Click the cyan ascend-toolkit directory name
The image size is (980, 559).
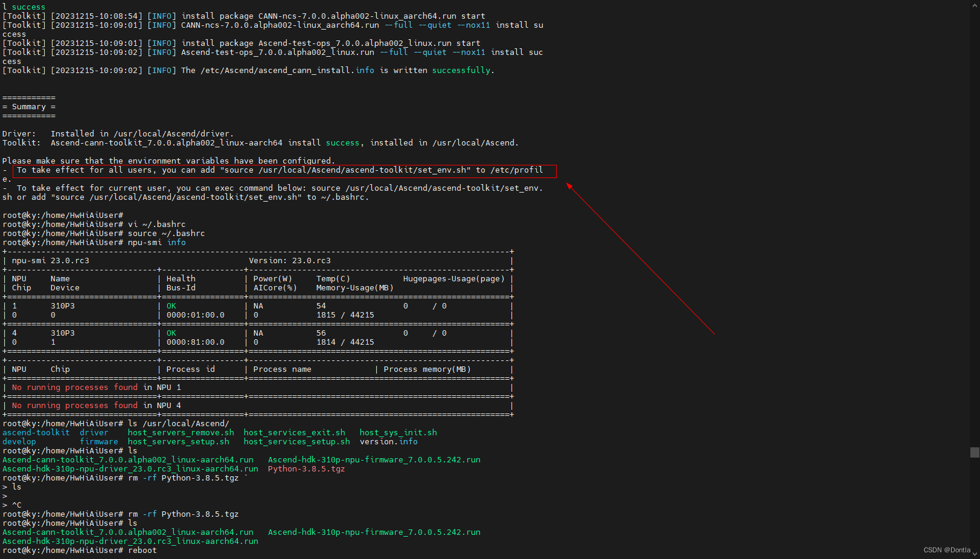[36, 433]
